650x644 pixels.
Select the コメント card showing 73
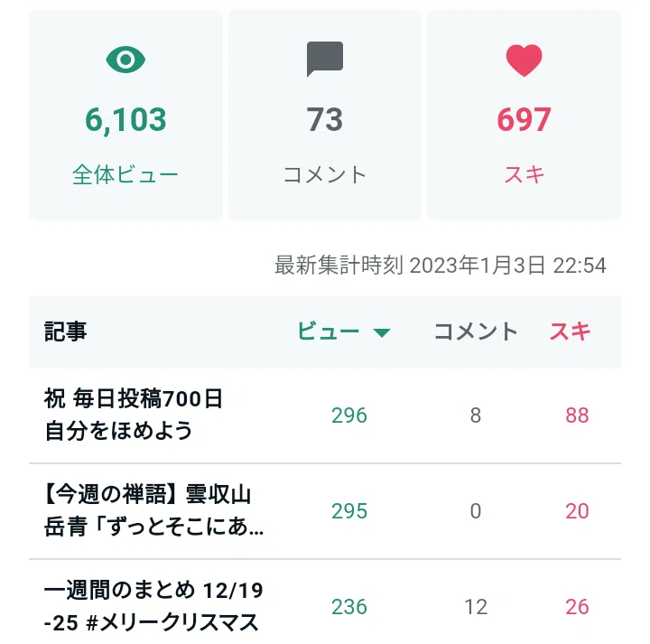click(325, 115)
